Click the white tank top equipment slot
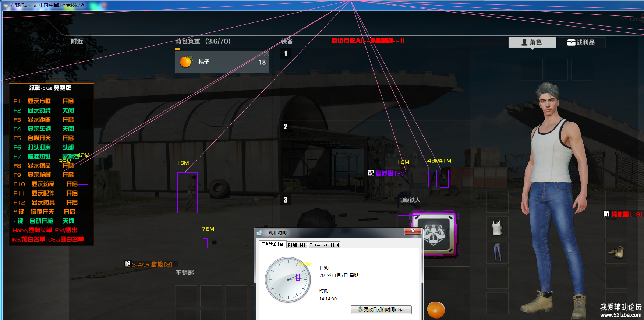 pyautogui.click(x=497, y=228)
